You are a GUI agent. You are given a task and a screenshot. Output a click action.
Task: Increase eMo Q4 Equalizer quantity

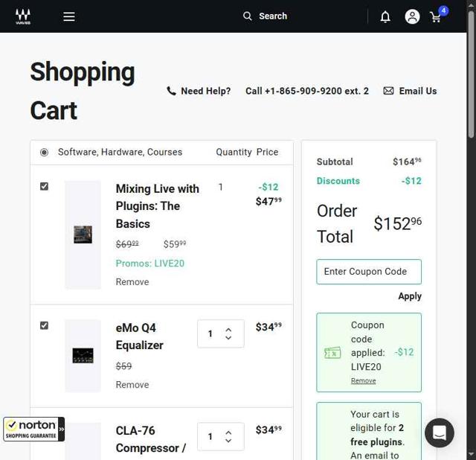tap(228, 330)
